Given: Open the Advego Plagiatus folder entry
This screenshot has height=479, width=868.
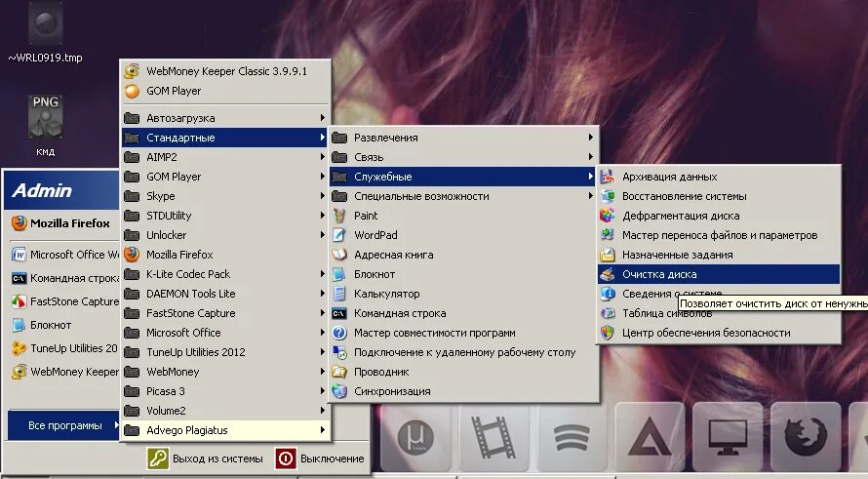Looking at the screenshot, I should click(224, 430).
